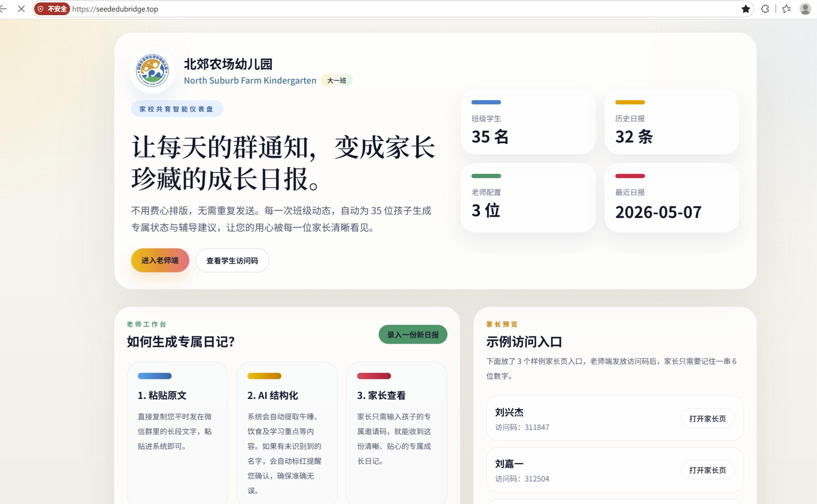Click the heading 如何生成专属日记?
Screen dimensions: 817x504
pyautogui.click(x=181, y=342)
